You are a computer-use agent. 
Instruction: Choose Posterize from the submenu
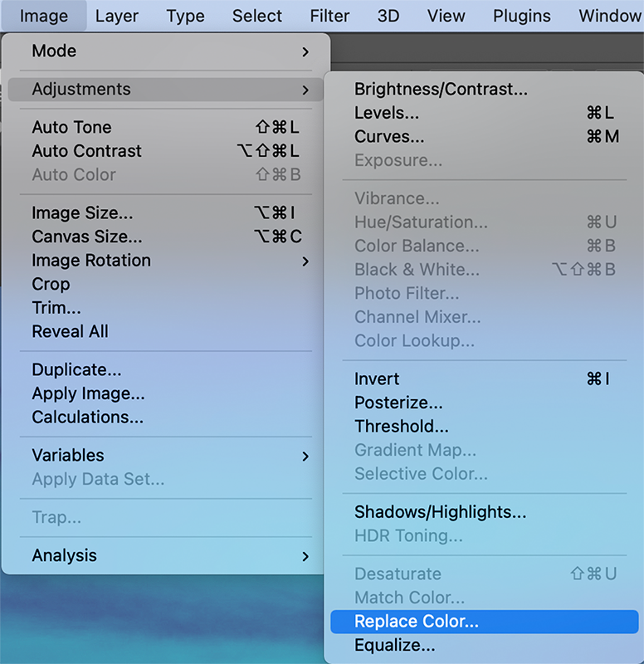(398, 403)
